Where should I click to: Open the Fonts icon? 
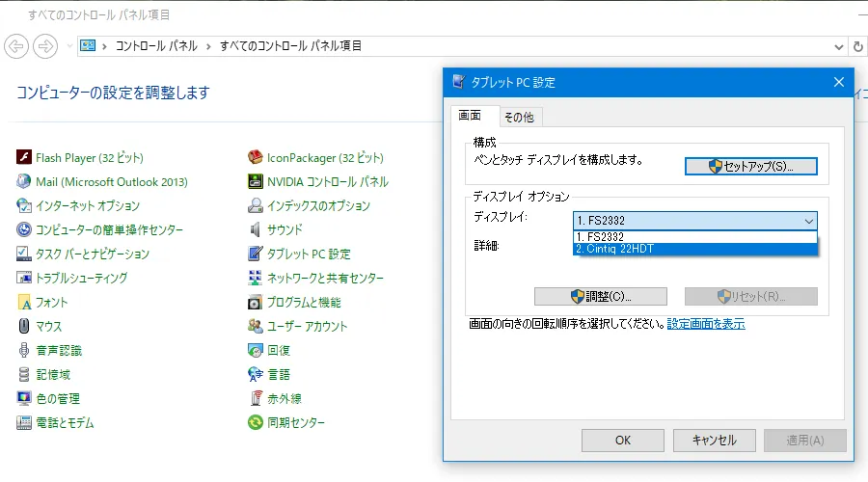point(24,302)
